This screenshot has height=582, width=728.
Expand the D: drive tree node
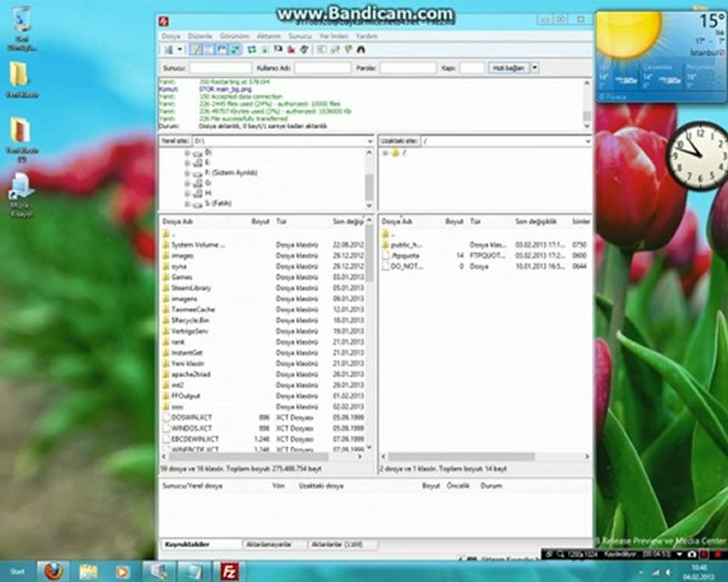[187, 152]
